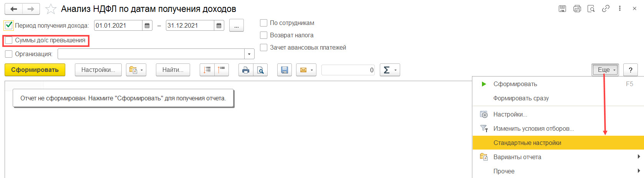This screenshot has height=178, width=644.
Task: Open print preview with the magnifier icon
Action: 260,70
